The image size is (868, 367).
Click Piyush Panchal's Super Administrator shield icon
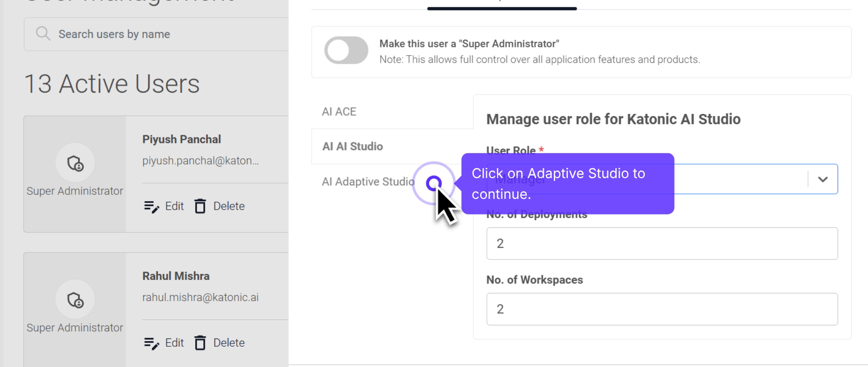(75, 163)
